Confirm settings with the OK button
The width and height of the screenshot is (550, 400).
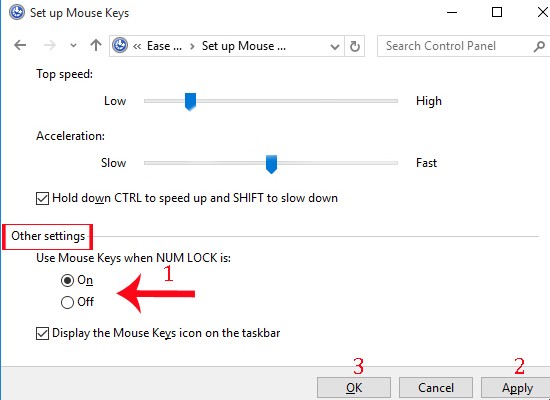point(354,388)
